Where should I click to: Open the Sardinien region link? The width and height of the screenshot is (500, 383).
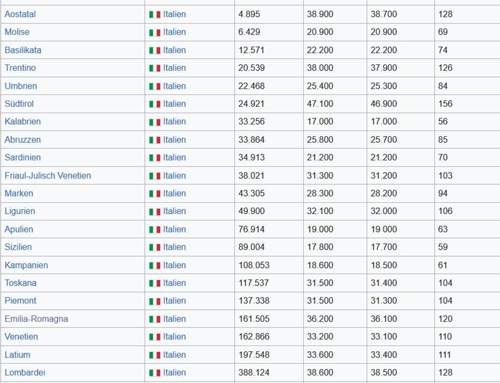pyautogui.click(x=23, y=157)
